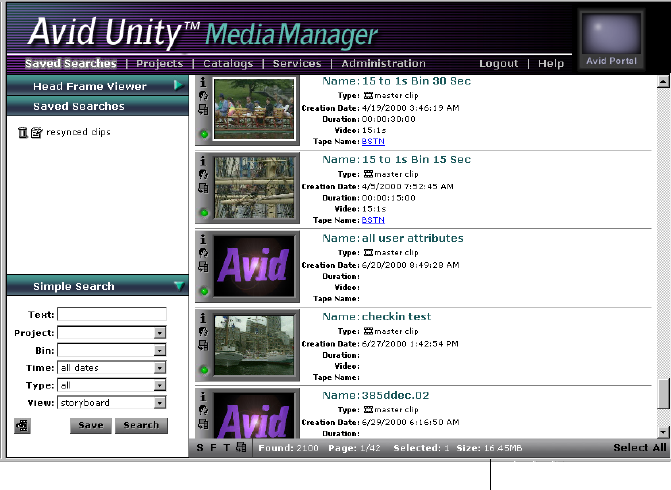Open BSTN tape link for 30 Sec clip
This screenshot has height=490, width=671.
pyautogui.click(x=373, y=141)
